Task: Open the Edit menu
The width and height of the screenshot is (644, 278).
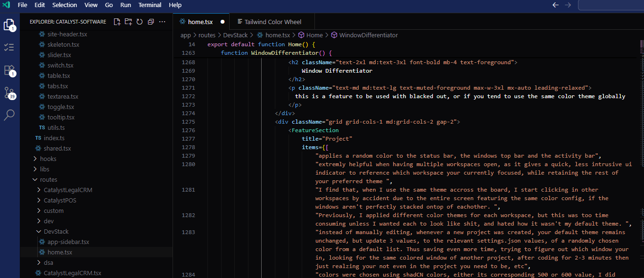Action: (40, 5)
